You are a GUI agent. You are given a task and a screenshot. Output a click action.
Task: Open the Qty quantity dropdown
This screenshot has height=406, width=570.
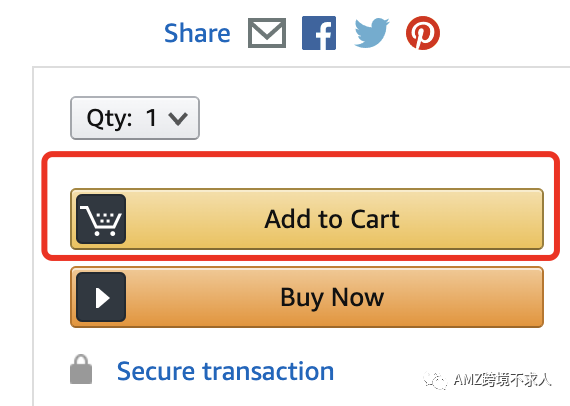[135, 118]
